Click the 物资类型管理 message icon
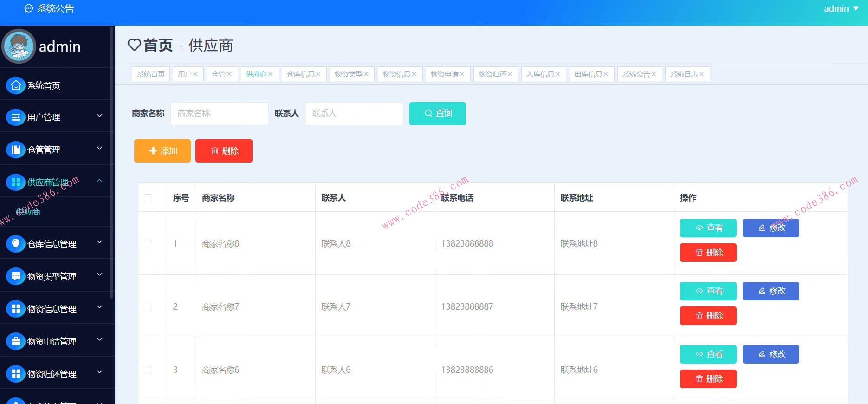This screenshot has height=404, width=868. click(x=16, y=276)
